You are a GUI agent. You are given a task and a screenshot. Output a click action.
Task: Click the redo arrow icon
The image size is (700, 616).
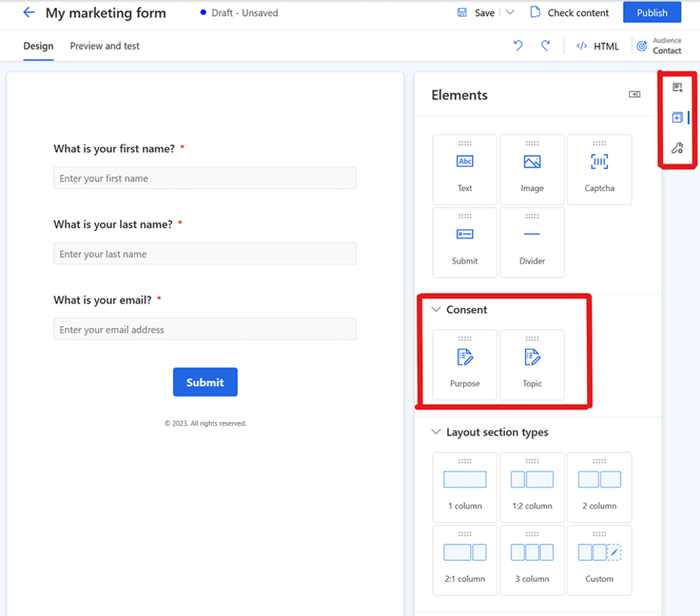pyautogui.click(x=545, y=46)
